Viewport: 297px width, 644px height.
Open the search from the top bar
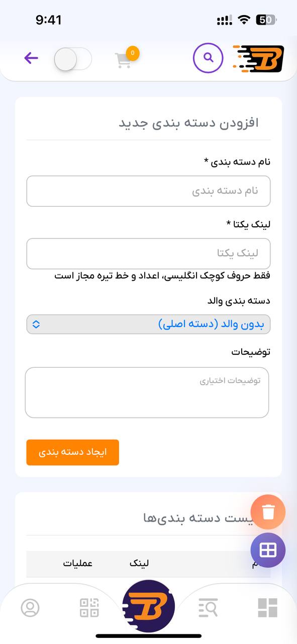(x=208, y=58)
